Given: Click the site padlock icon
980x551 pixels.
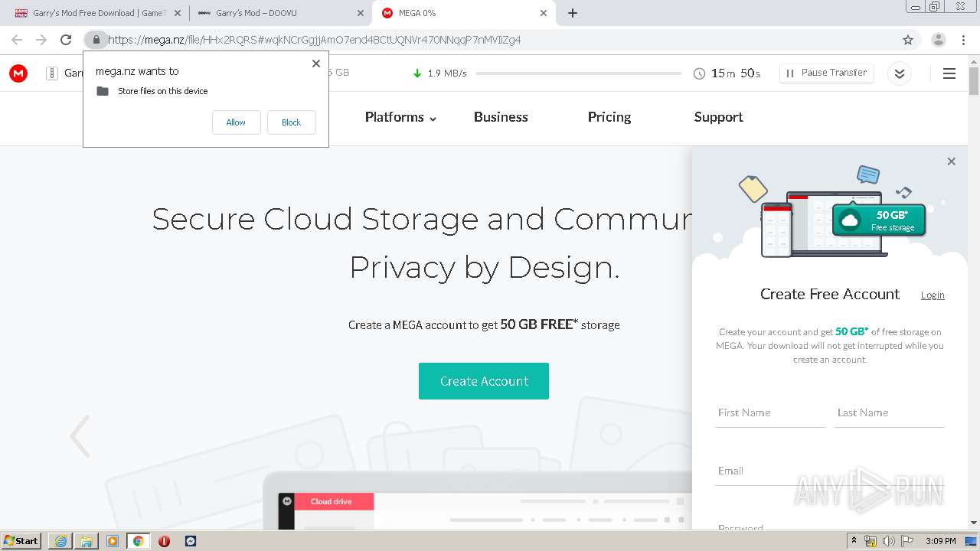Looking at the screenshot, I should tap(96, 40).
